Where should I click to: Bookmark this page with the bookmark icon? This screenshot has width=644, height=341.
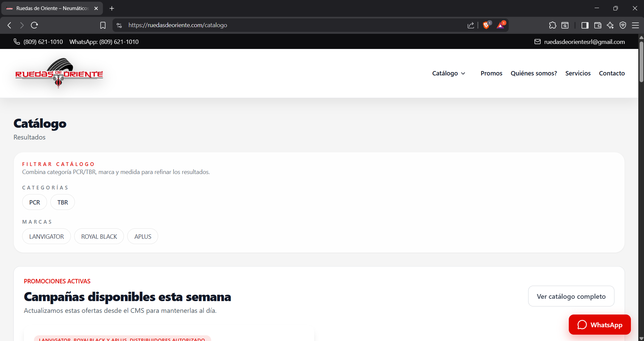(103, 25)
